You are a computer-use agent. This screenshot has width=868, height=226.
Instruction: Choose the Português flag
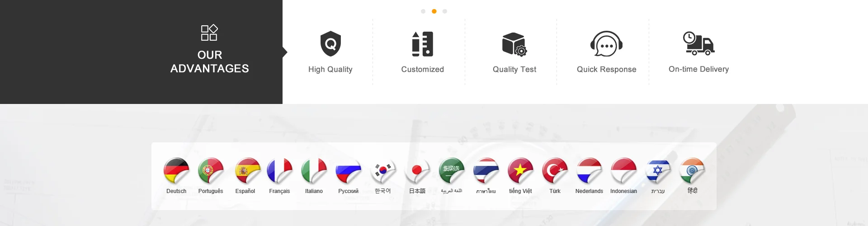pos(211,170)
